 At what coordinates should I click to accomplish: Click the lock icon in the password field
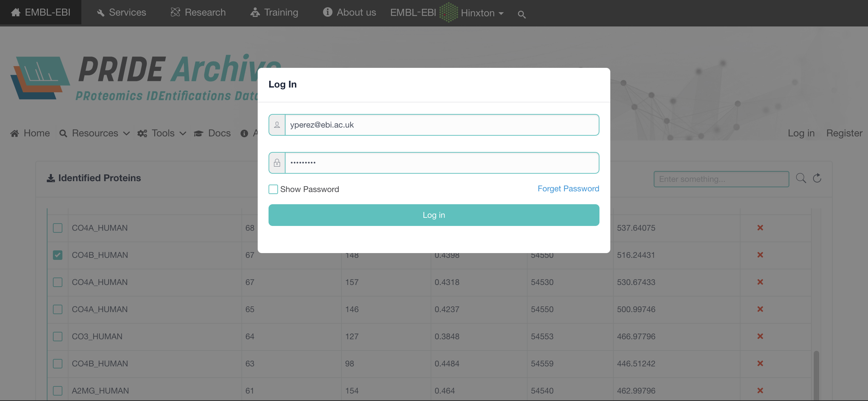pyautogui.click(x=277, y=163)
